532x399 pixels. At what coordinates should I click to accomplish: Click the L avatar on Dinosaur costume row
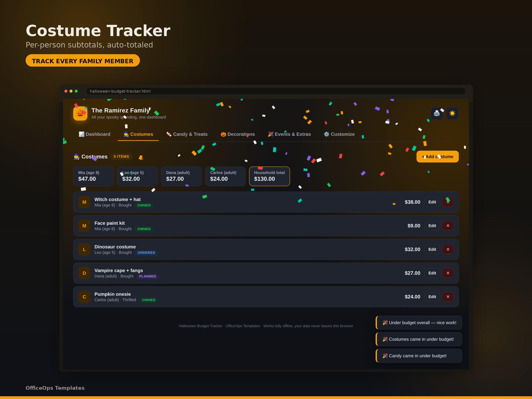[84, 249]
